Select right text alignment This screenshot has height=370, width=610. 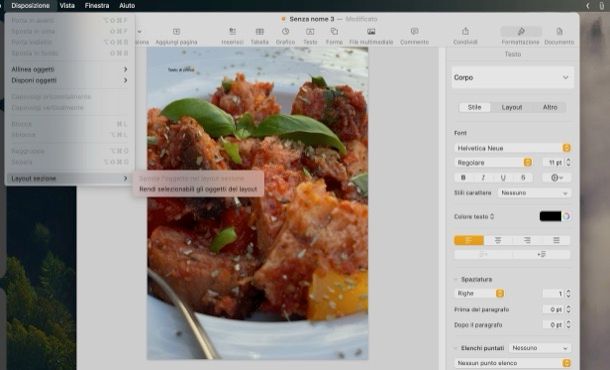click(x=527, y=240)
